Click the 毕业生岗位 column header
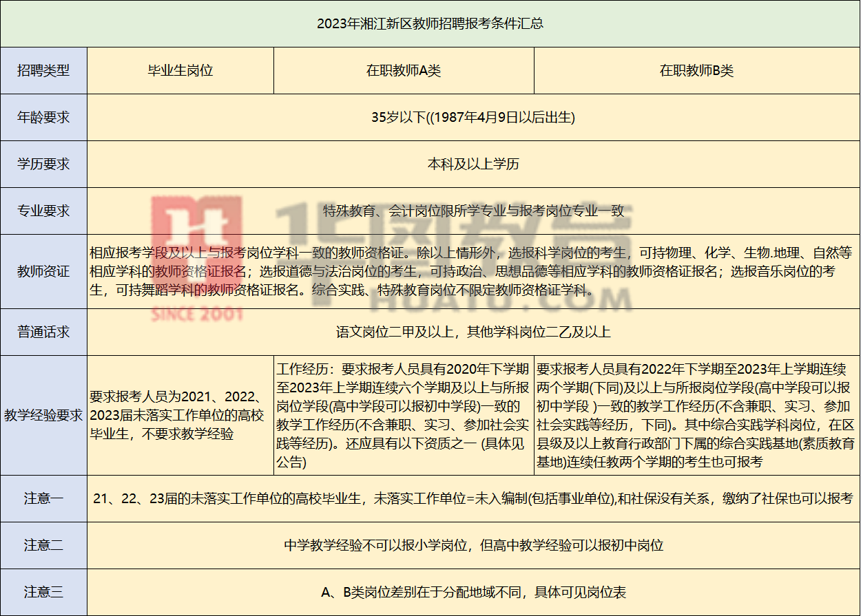Screen dimensions: 861x616 pos(180,70)
